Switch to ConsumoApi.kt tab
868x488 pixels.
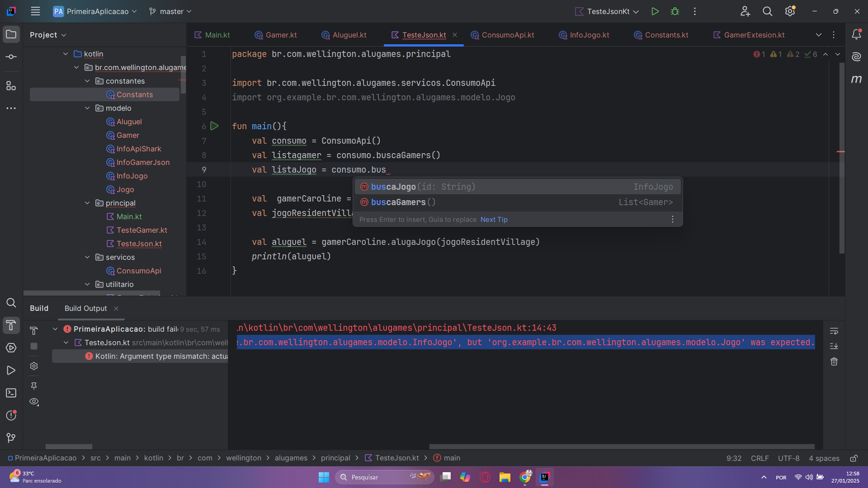tap(508, 34)
